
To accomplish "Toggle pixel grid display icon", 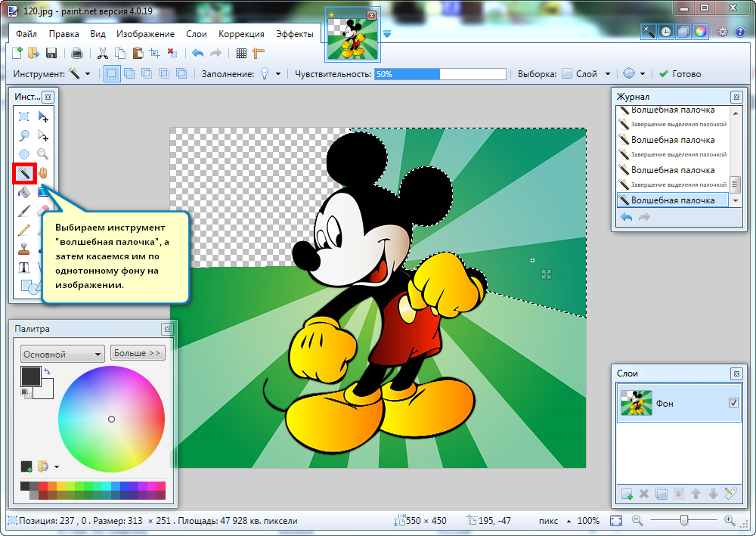I will pos(241,53).
